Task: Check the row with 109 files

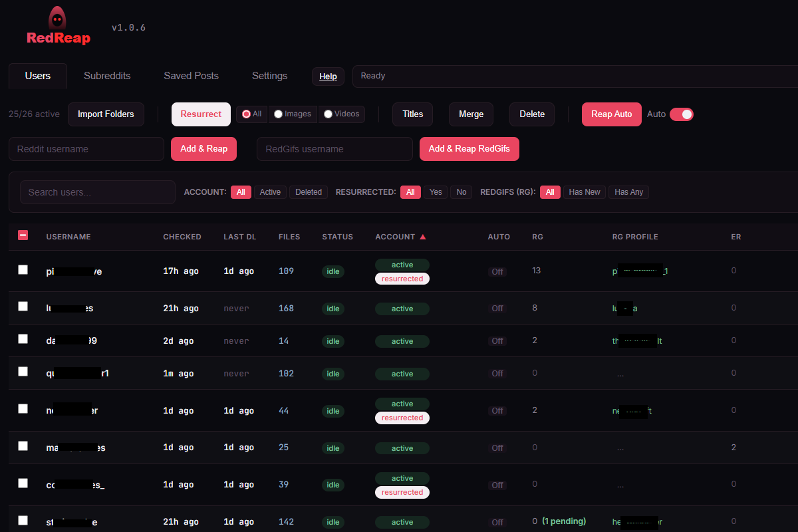Action: 23,270
